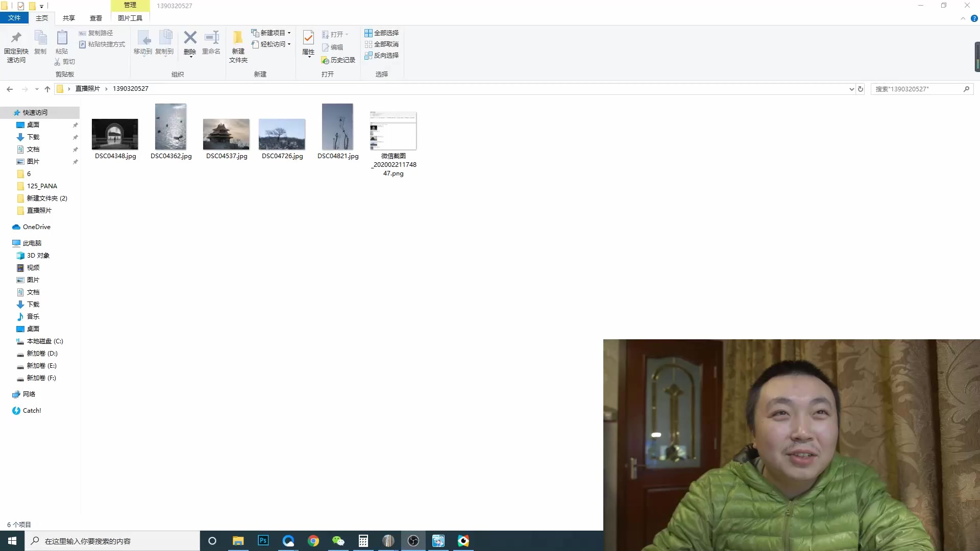Click Select all (全部选择)
Screen dimensions: 980x551
(381, 33)
